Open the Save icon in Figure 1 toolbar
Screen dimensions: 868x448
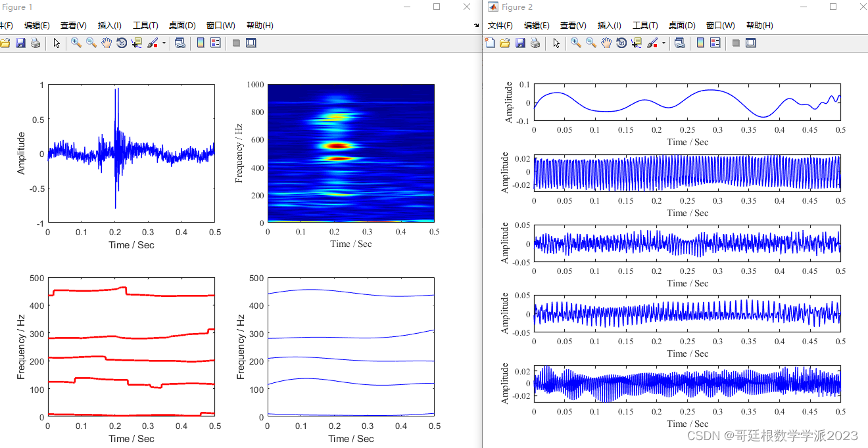click(20, 43)
